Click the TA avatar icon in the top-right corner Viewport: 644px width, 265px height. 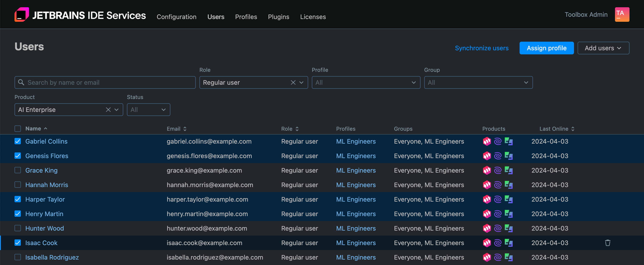(622, 14)
